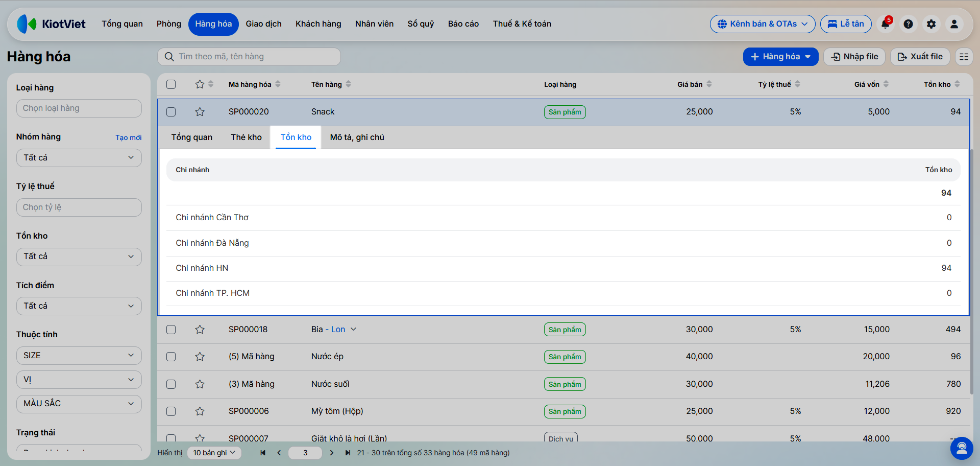Switch to the Tổng quan detail tab
Viewport: 980px width, 466px height.
[192, 137]
